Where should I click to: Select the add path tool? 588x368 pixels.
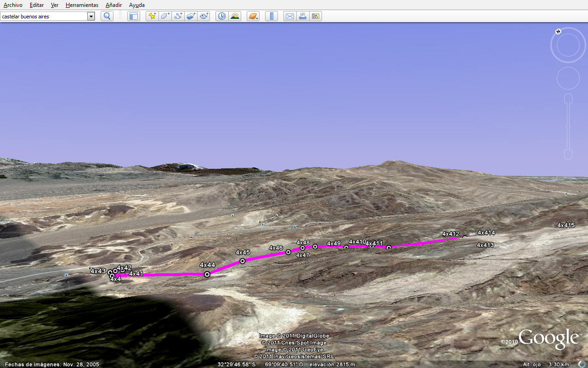pyautogui.click(x=178, y=16)
